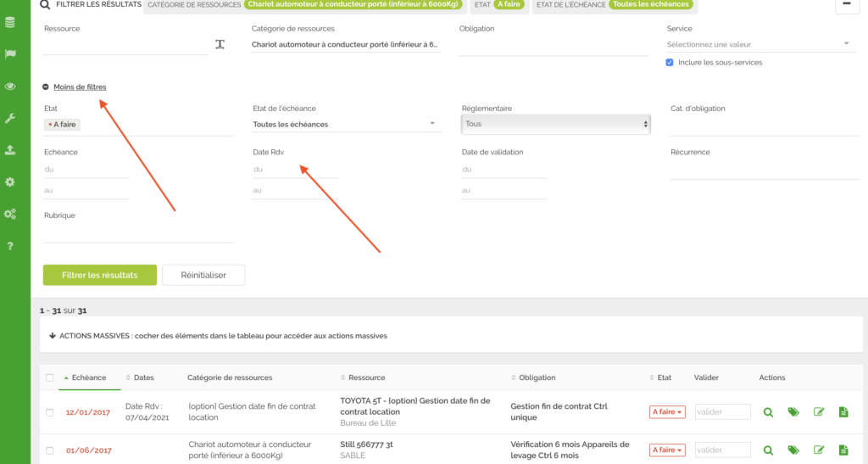Sort the table by Obligation column
Screen dimensions: 868x464
537,377
